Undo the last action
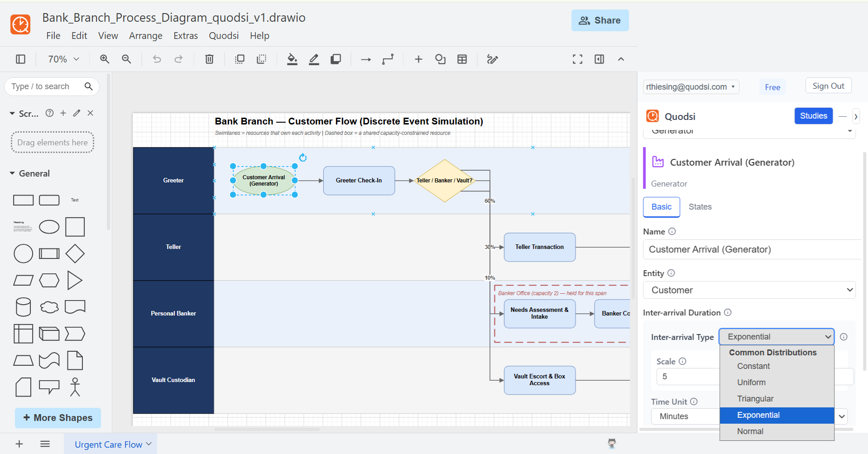This screenshot has width=868, height=454. tap(157, 59)
